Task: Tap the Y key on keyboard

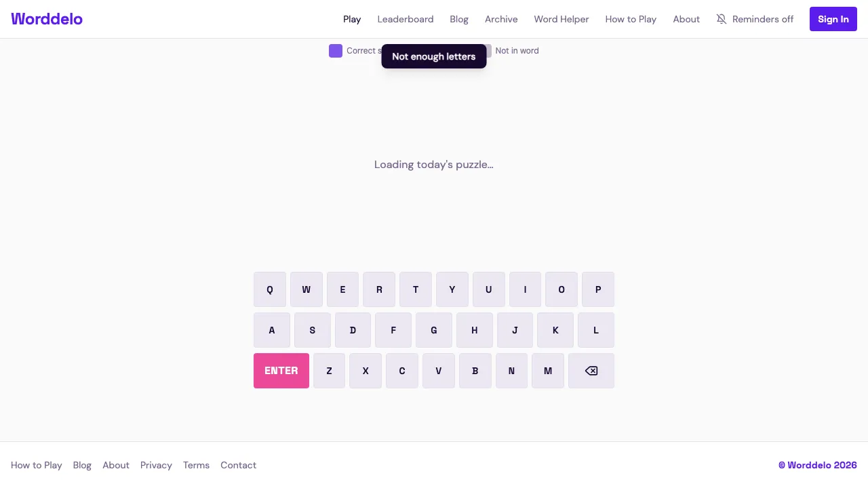Action: pyautogui.click(x=452, y=289)
